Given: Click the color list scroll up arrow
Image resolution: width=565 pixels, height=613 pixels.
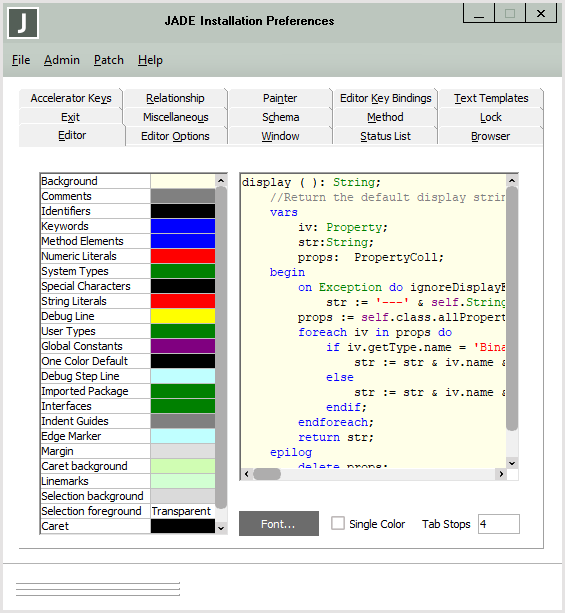Looking at the screenshot, I should tap(221, 181).
